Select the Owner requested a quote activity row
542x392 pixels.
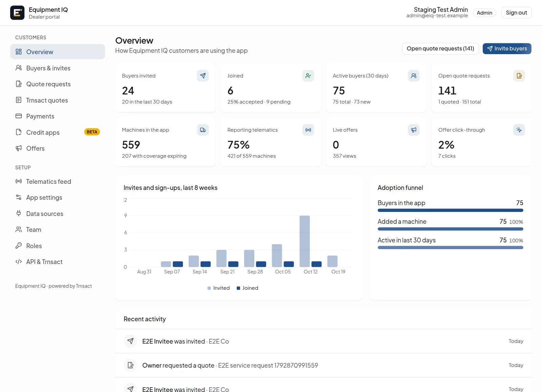click(324, 365)
